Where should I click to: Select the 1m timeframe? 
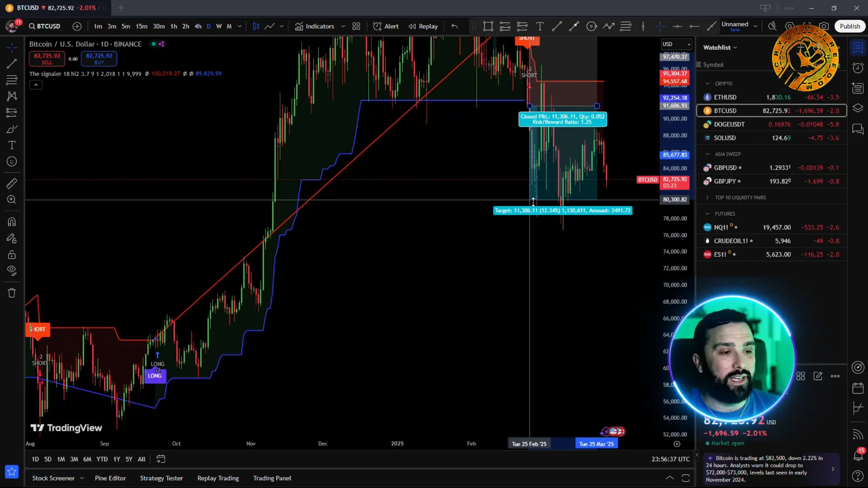[x=98, y=26]
